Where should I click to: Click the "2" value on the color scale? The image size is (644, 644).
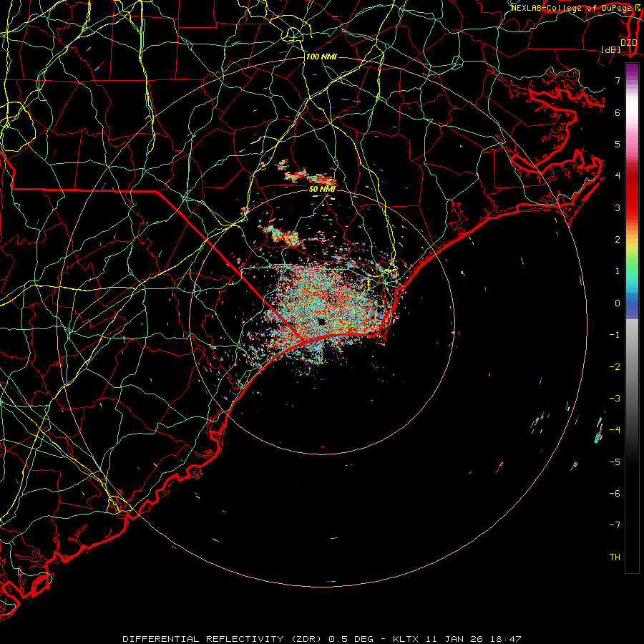pos(618,240)
